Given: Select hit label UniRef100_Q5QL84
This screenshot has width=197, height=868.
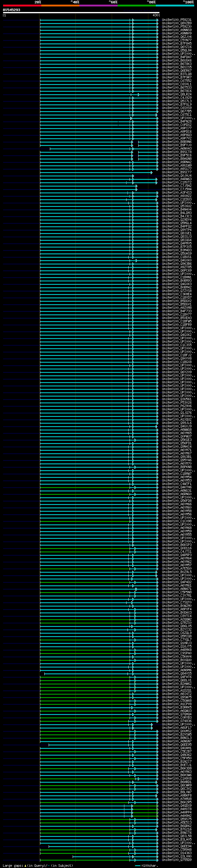Looking at the screenshot, I should click(177, 50).
